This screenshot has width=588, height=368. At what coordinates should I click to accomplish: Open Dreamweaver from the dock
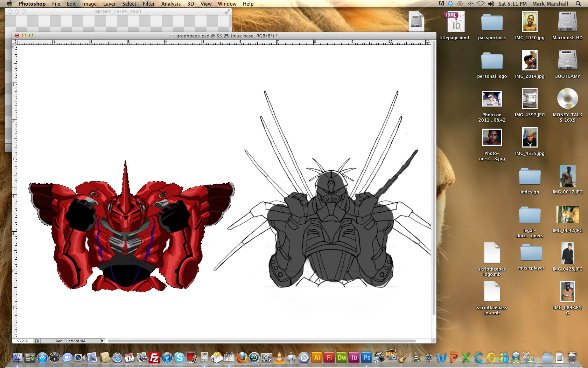coord(342,357)
